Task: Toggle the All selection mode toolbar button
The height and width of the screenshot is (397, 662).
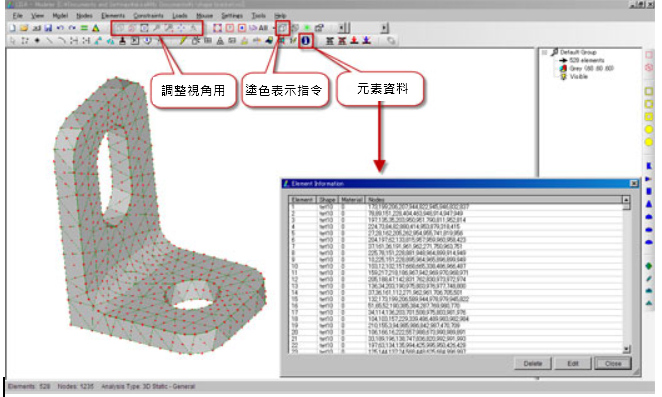Action: click(263, 28)
